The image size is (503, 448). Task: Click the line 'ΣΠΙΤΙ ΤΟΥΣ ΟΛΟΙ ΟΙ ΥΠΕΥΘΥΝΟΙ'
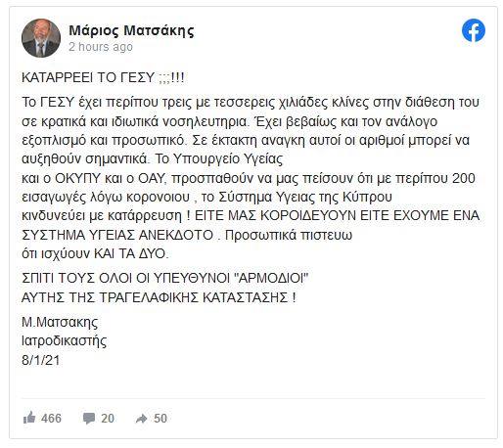(165, 278)
